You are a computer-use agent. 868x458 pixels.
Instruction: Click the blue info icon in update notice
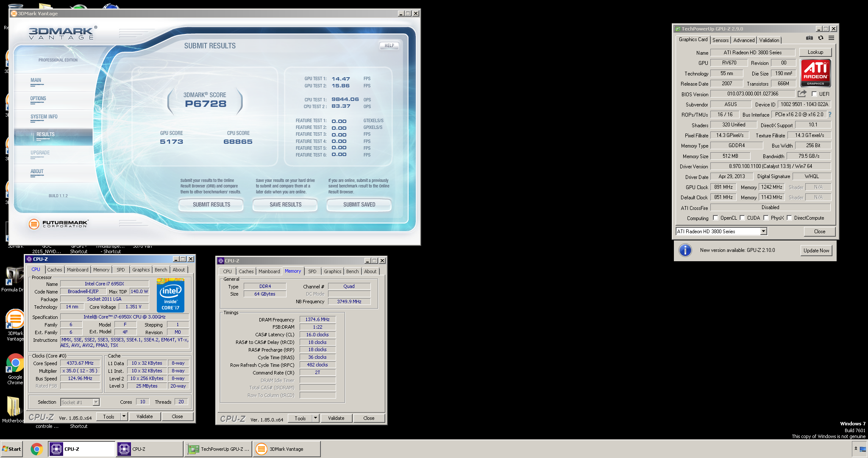click(685, 250)
